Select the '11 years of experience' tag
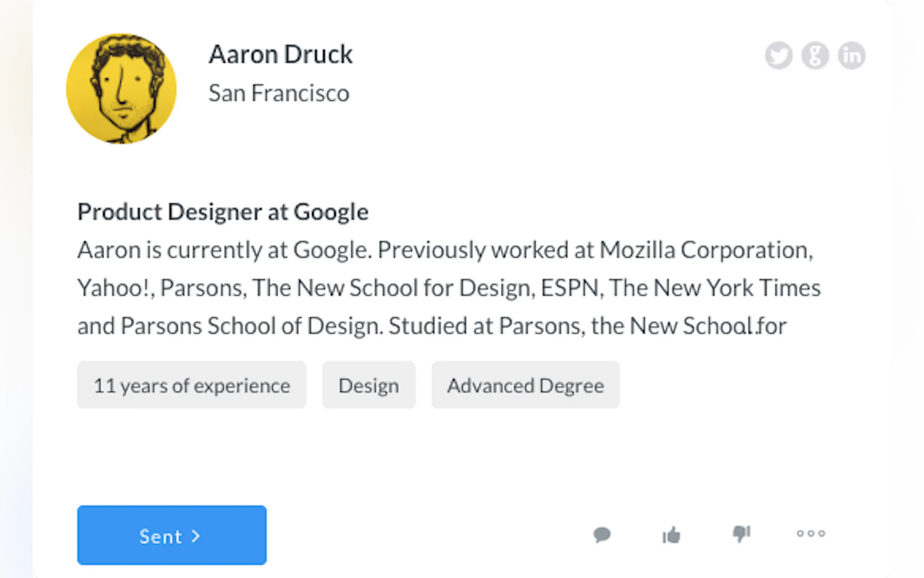924x578 pixels. click(192, 385)
